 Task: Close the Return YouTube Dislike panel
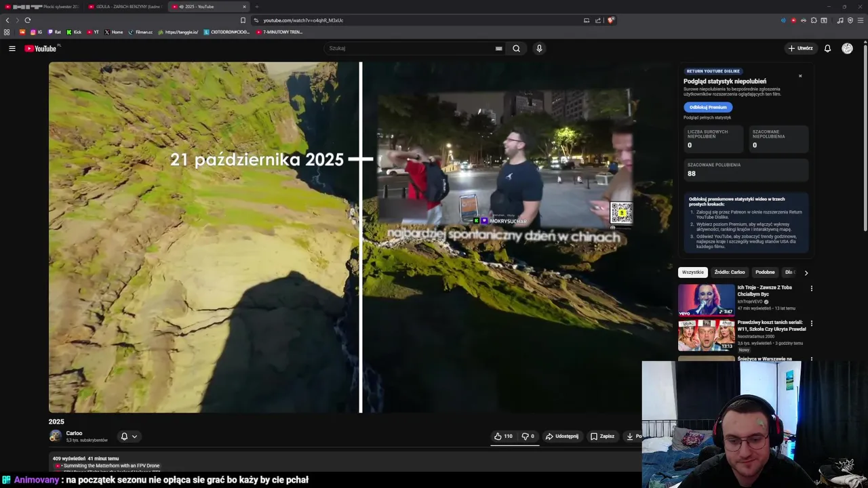[800, 76]
